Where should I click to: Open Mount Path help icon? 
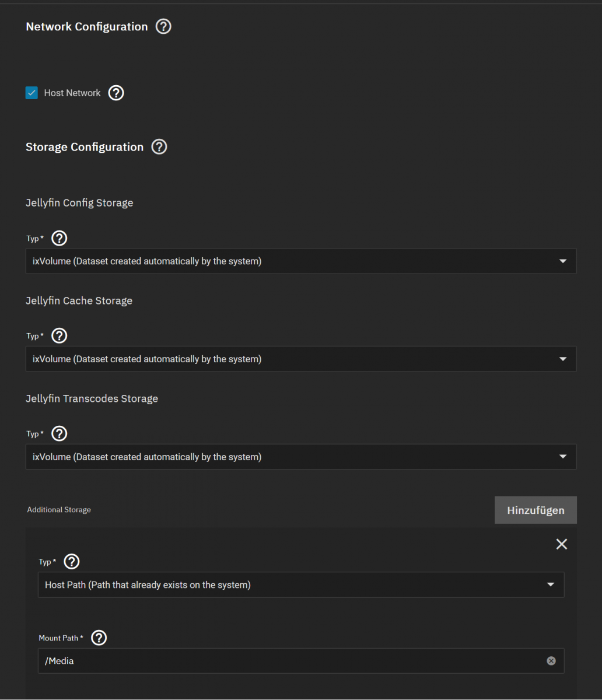point(99,638)
